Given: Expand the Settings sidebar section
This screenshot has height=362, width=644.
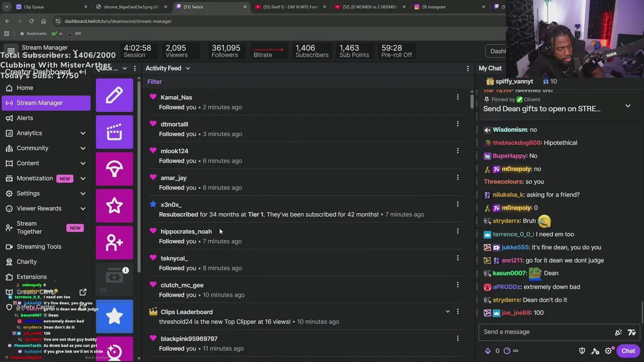Looking at the screenshot, I should (83, 194).
